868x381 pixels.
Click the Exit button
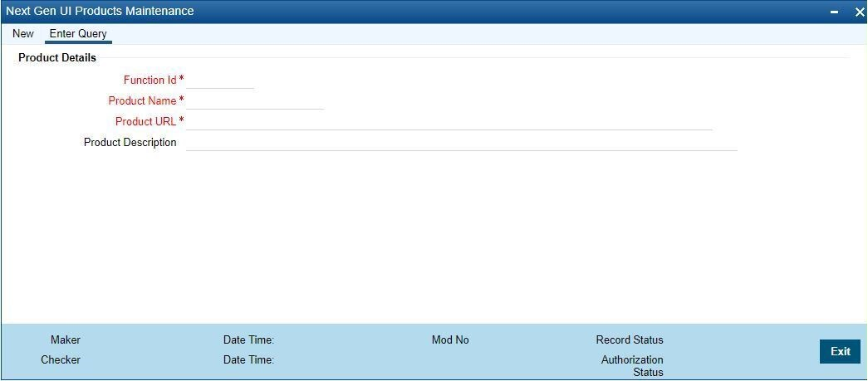pos(840,351)
